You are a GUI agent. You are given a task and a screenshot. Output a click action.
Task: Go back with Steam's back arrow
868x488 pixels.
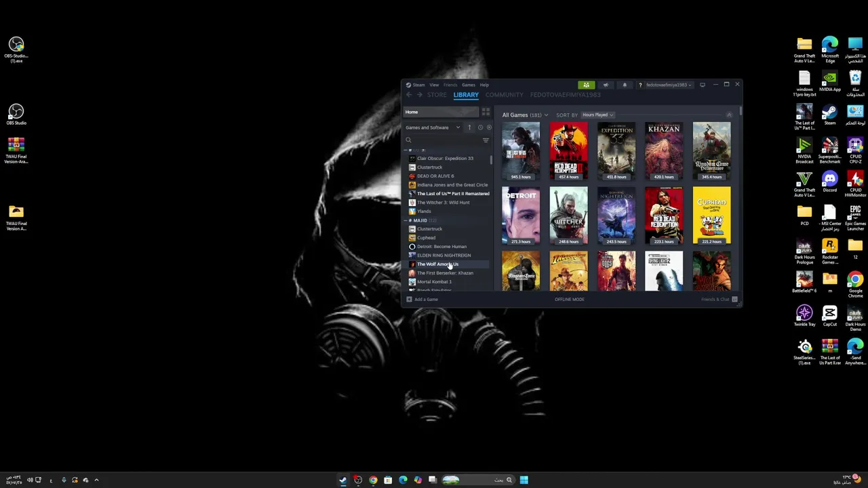pos(409,95)
